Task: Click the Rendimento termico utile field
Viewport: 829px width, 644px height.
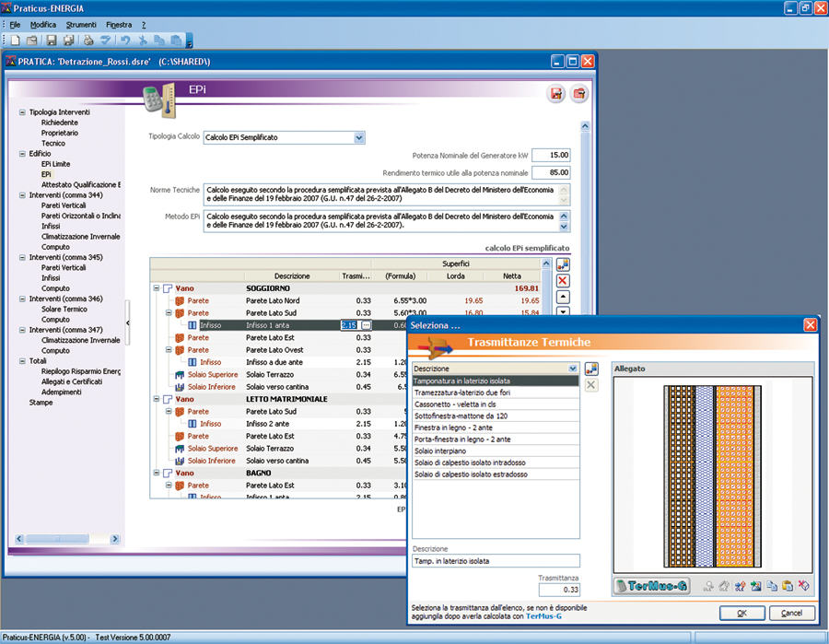Action: [551, 172]
